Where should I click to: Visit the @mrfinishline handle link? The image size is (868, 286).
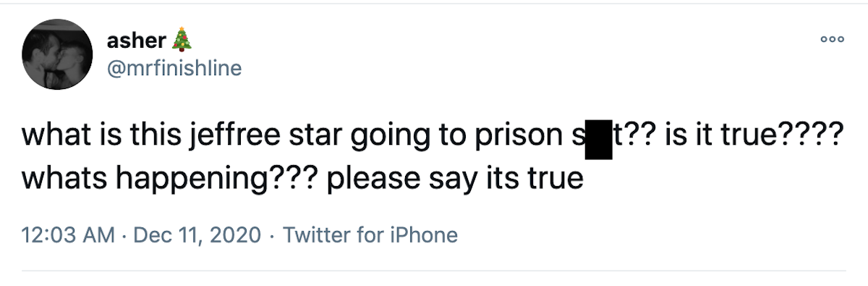click(174, 68)
